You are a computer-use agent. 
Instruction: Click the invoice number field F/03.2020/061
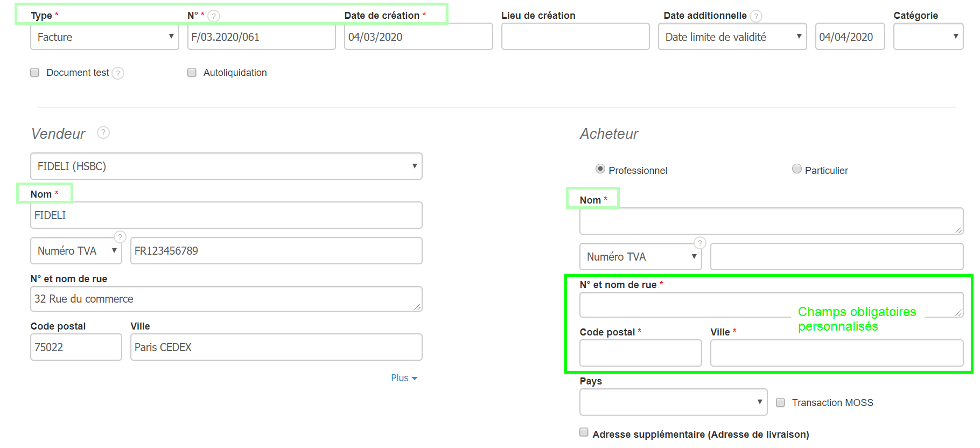tap(262, 37)
